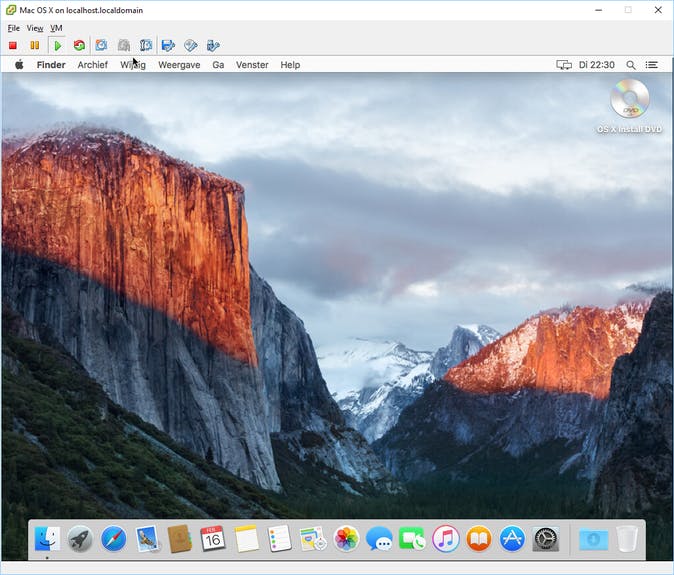Click the Reset VM toolbar icon
This screenshot has width=674, height=575.
[79, 46]
